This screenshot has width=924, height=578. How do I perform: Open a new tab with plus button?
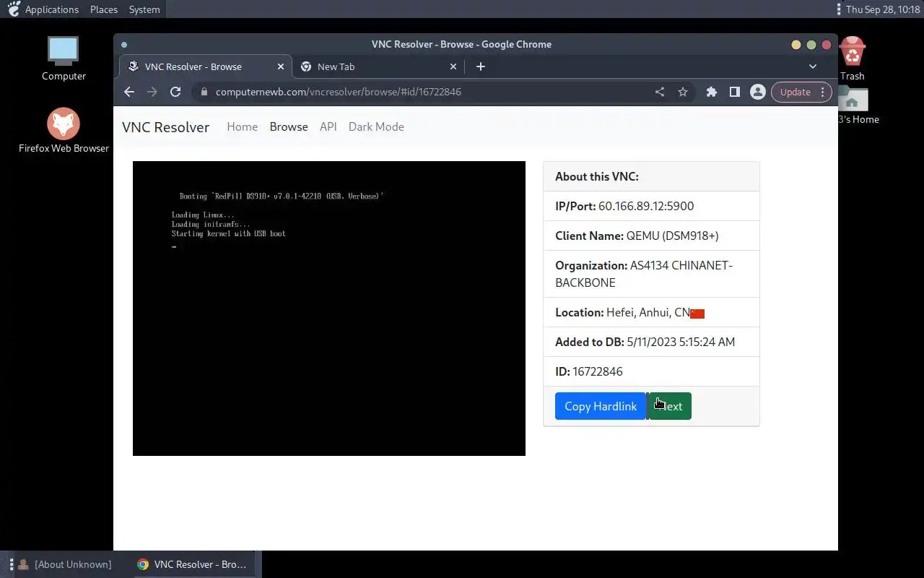(x=480, y=66)
